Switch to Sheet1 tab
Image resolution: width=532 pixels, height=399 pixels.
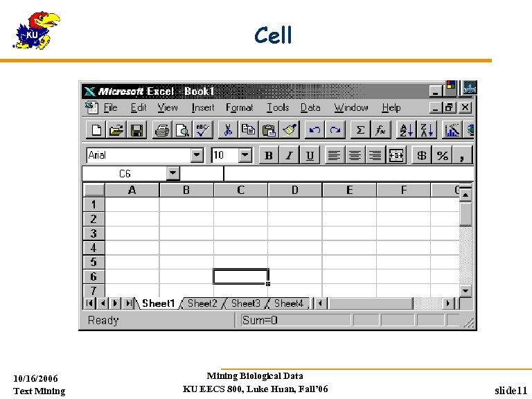click(x=158, y=303)
